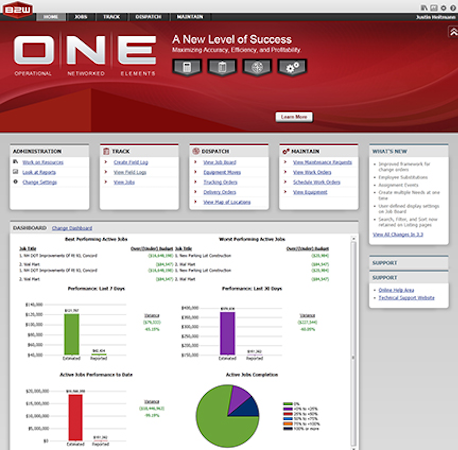Open the reports icon in the top-right toolbar

(434, 8)
